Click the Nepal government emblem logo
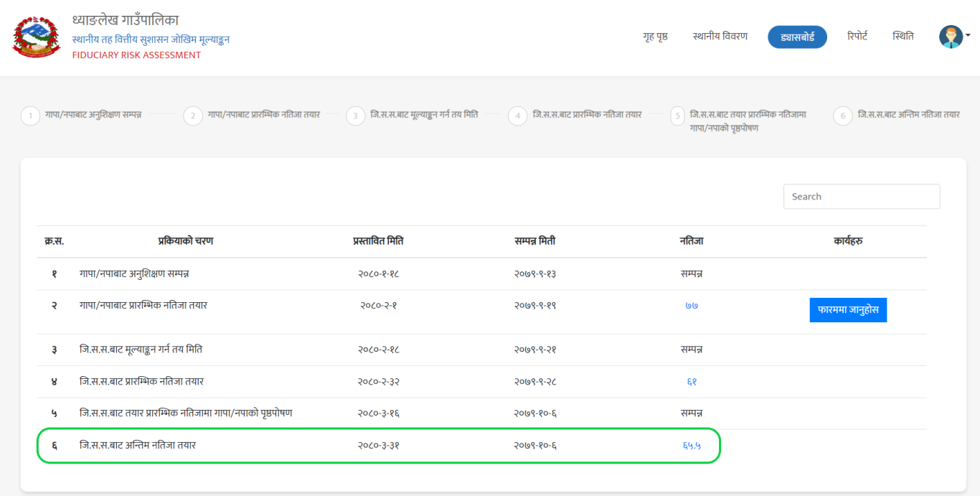 (37, 37)
